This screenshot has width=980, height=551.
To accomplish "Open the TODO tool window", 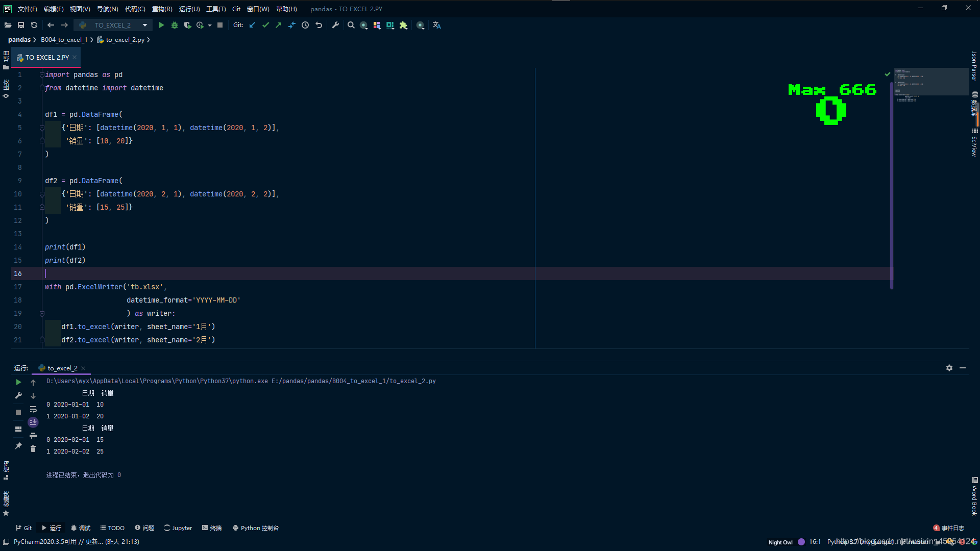I will pyautogui.click(x=112, y=528).
